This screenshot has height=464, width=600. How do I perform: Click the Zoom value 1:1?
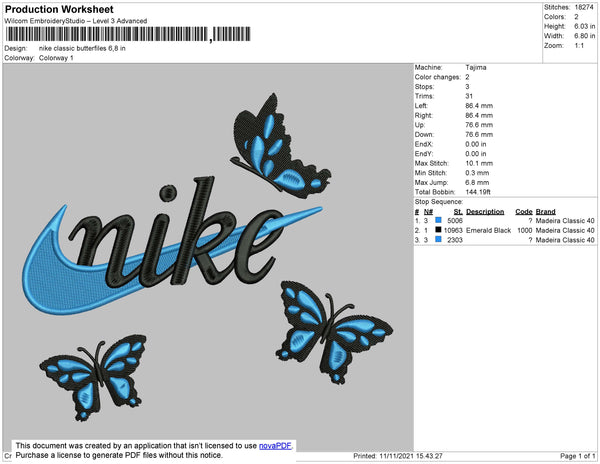pyautogui.click(x=579, y=46)
